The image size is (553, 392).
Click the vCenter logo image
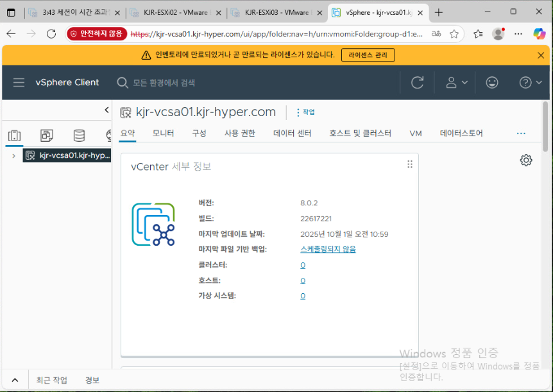click(x=153, y=225)
